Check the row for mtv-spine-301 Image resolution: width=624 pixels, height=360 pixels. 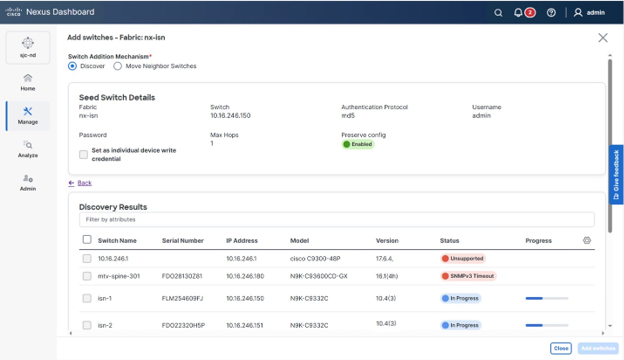(x=87, y=276)
